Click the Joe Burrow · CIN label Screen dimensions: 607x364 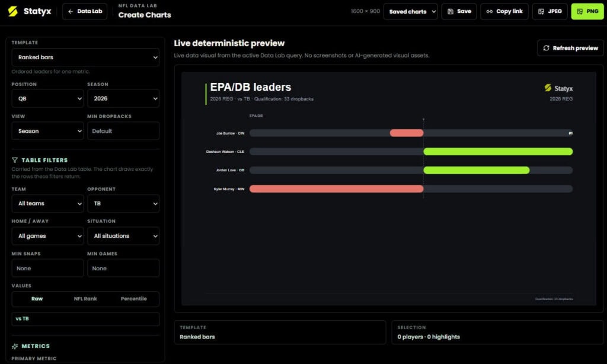point(231,133)
